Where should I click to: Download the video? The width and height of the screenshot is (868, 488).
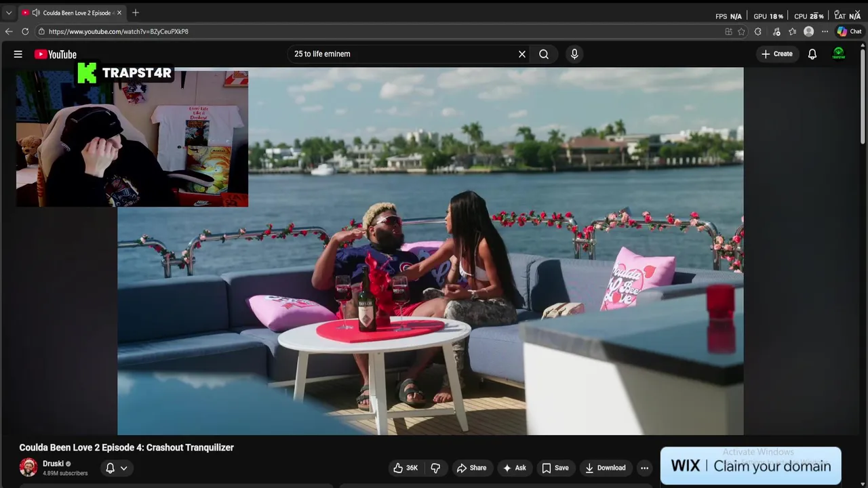pos(605,468)
